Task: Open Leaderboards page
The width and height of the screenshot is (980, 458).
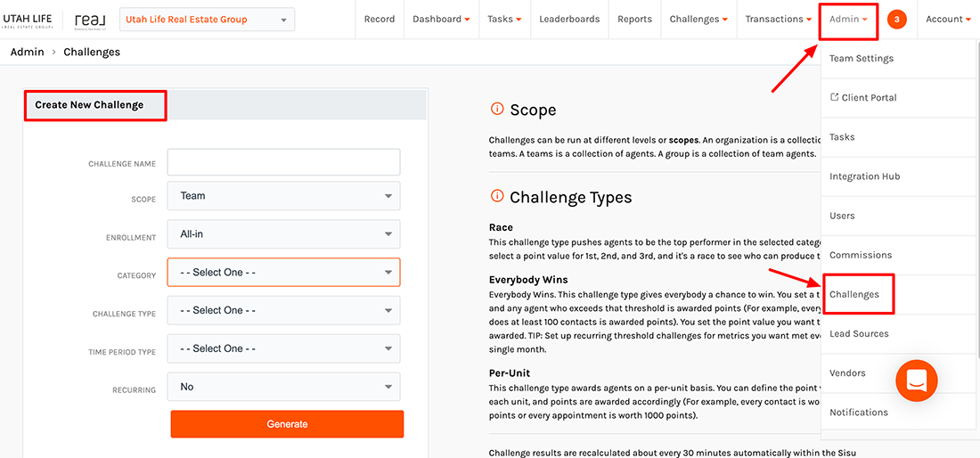Action: pyautogui.click(x=569, y=20)
